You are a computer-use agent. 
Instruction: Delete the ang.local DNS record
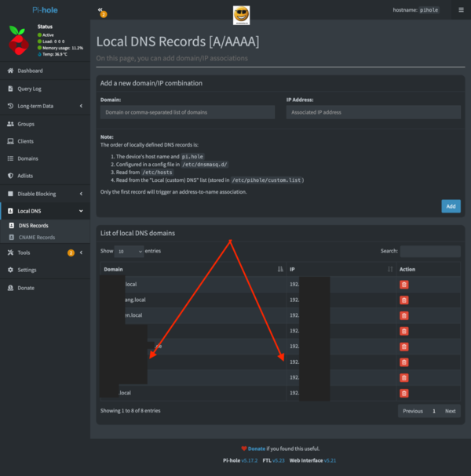(x=403, y=300)
